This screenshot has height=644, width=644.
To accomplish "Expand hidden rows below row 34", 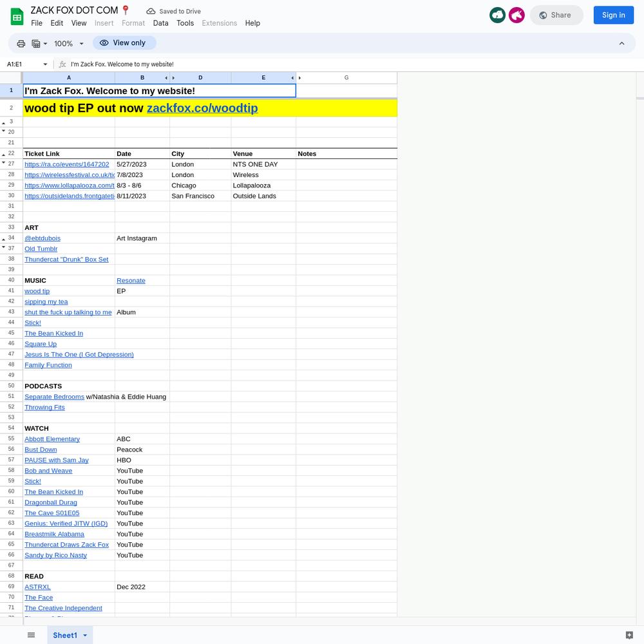I will [4, 240].
